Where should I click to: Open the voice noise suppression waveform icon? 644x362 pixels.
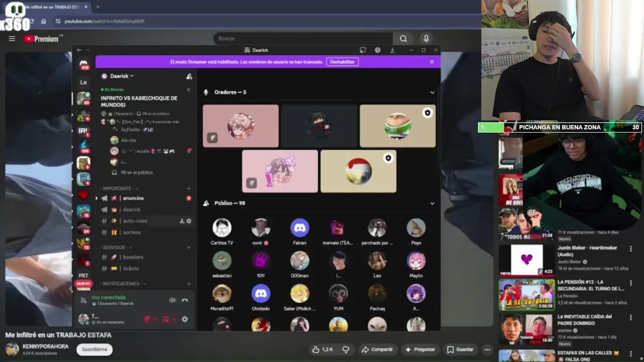pyautogui.click(x=173, y=300)
